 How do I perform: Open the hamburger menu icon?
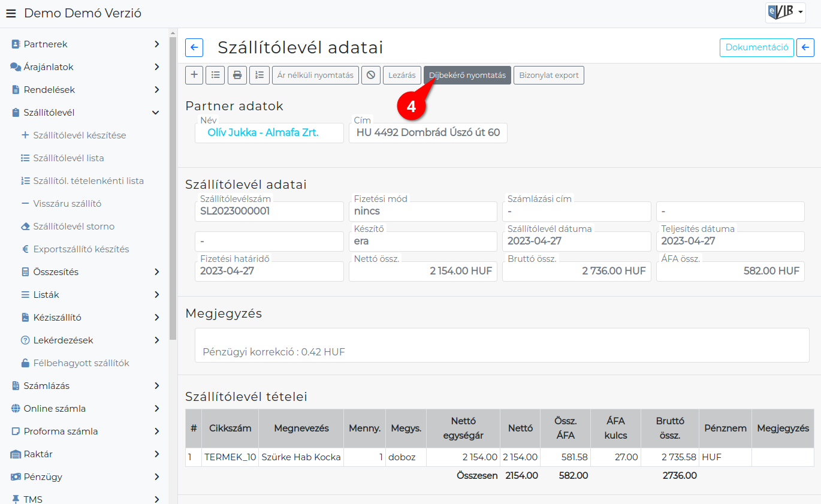pyautogui.click(x=11, y=13)
